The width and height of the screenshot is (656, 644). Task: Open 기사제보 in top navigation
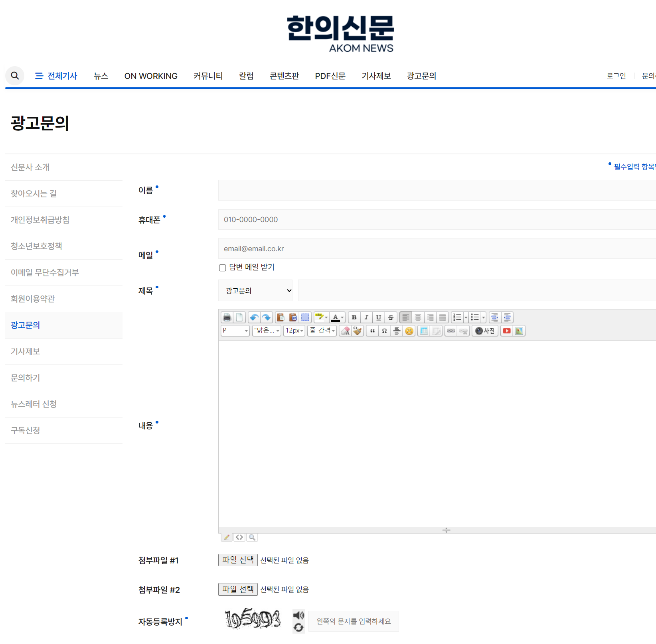pos(376,76)
